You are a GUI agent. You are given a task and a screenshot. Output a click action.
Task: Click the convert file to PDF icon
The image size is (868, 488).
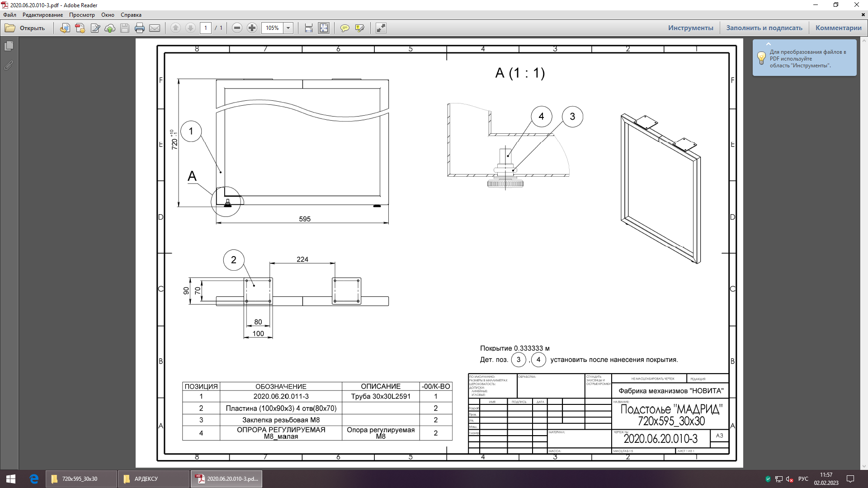65,28
